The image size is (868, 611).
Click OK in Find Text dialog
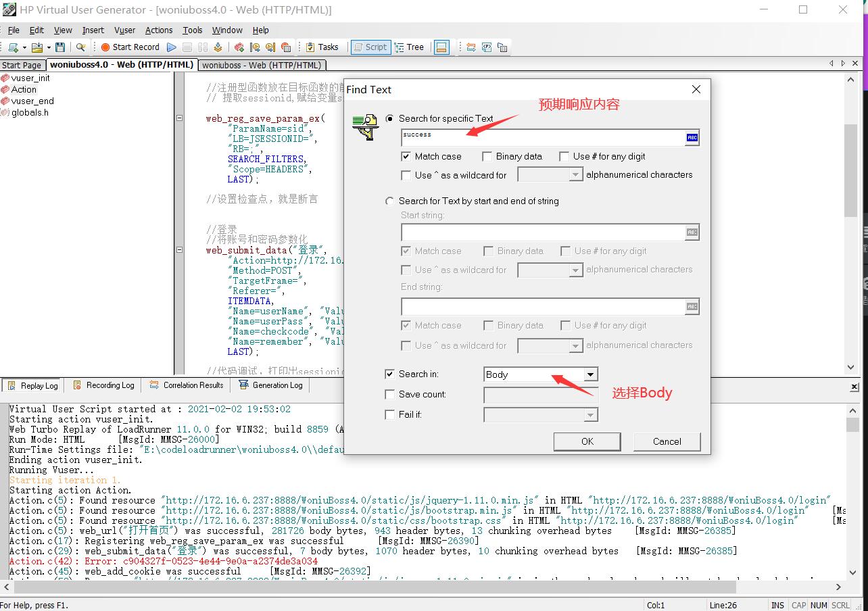(587, 441)
